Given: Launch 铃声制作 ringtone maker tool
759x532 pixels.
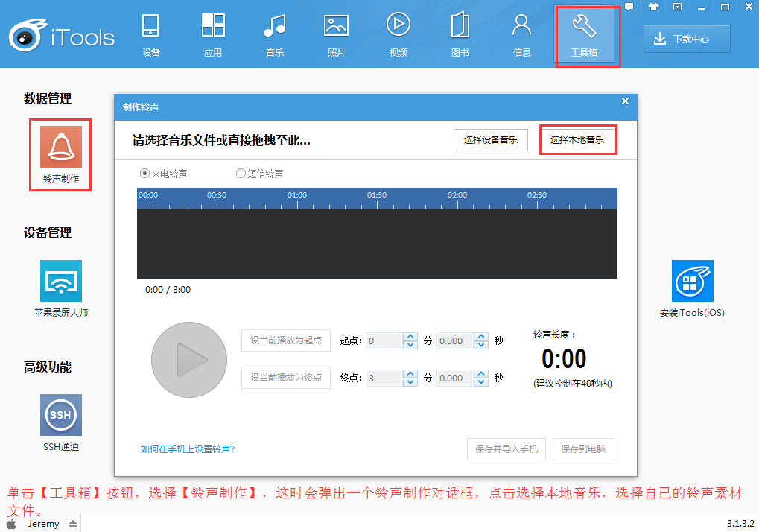Looking at the screenshot, I should pos(60,155).
